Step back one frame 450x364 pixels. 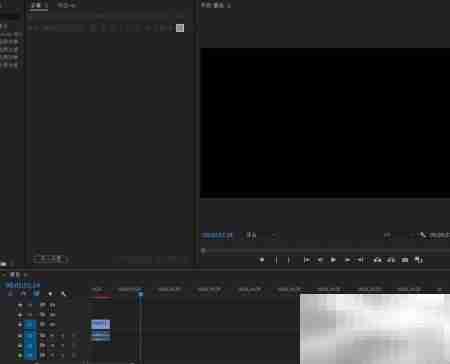click(320, 260)
